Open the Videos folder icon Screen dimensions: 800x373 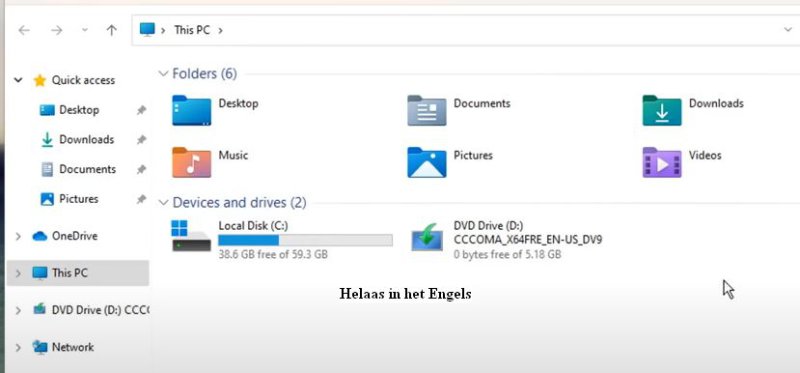coord(662,162)
